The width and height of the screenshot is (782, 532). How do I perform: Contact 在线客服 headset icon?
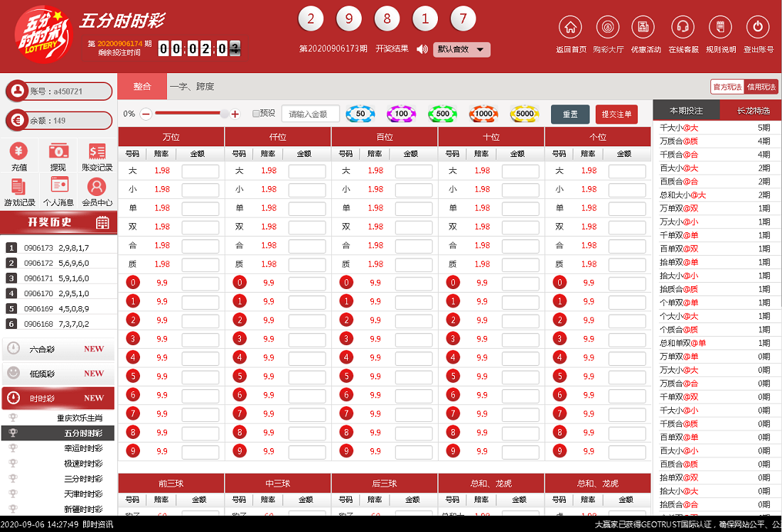tap(683, 28)
